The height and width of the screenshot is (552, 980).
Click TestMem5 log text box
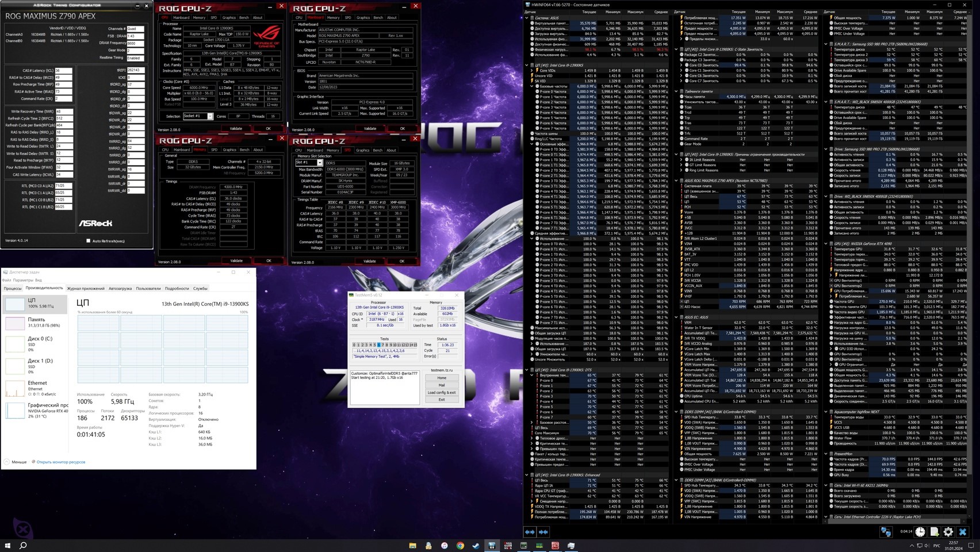point(385,387)
